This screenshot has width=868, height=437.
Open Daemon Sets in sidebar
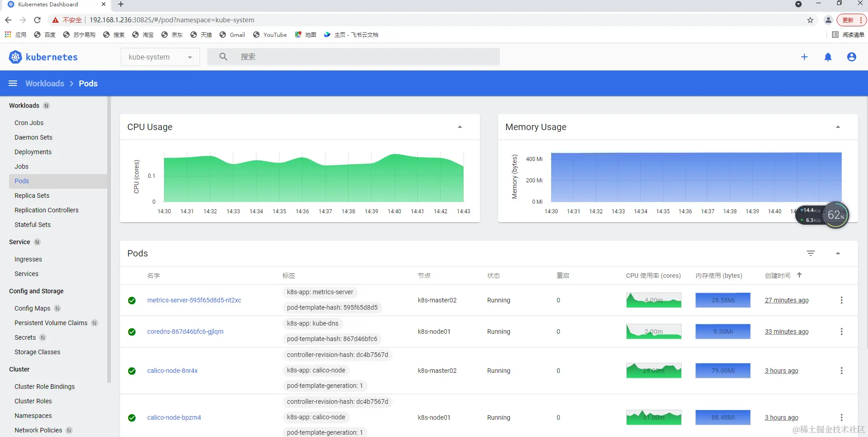pos(33,137)
